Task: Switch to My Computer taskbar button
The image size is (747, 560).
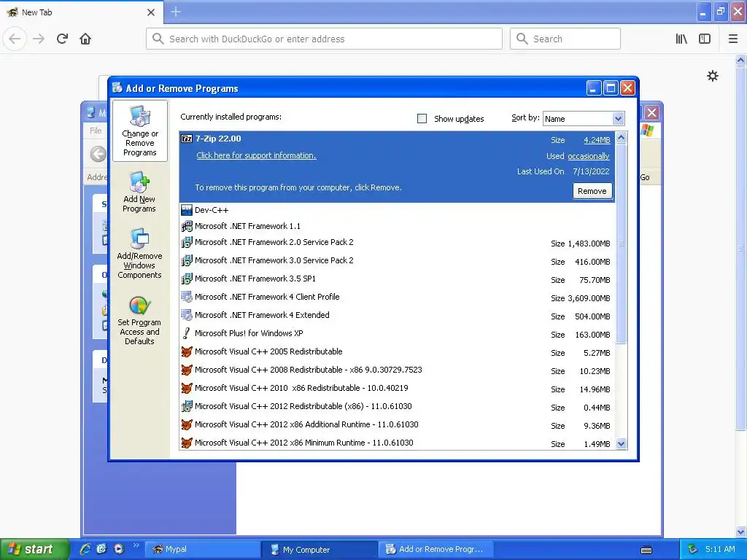Action: pyautogui.click(x=320, y=549)
